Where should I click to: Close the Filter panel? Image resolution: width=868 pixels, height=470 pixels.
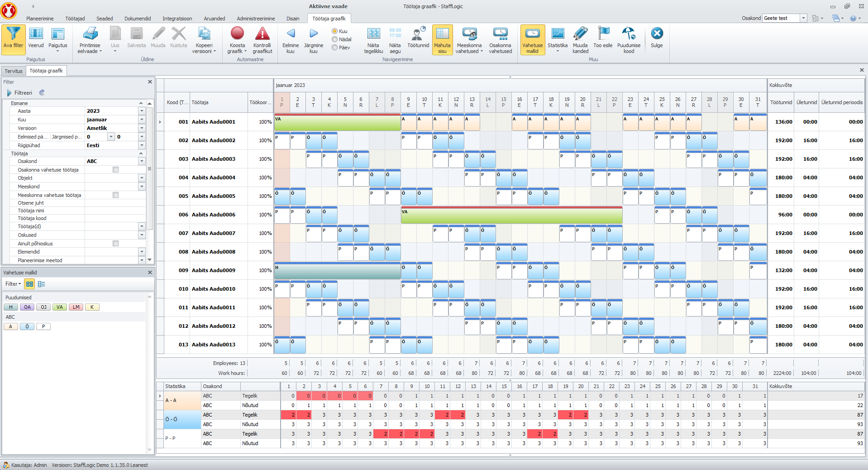(x=150, y=82)
